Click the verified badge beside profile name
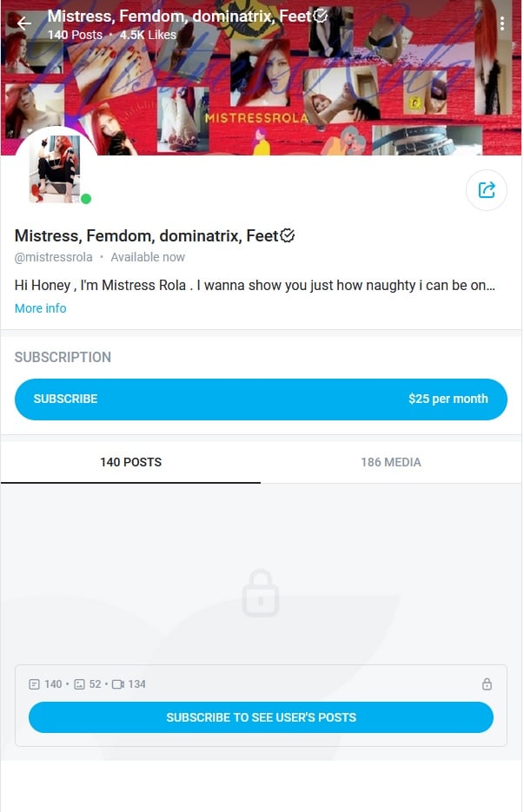 289,235
